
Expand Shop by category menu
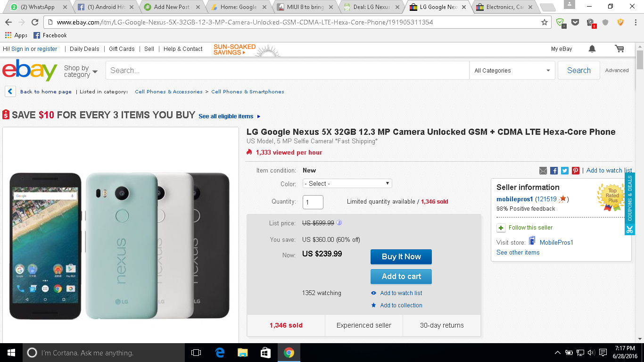[81, 71]
